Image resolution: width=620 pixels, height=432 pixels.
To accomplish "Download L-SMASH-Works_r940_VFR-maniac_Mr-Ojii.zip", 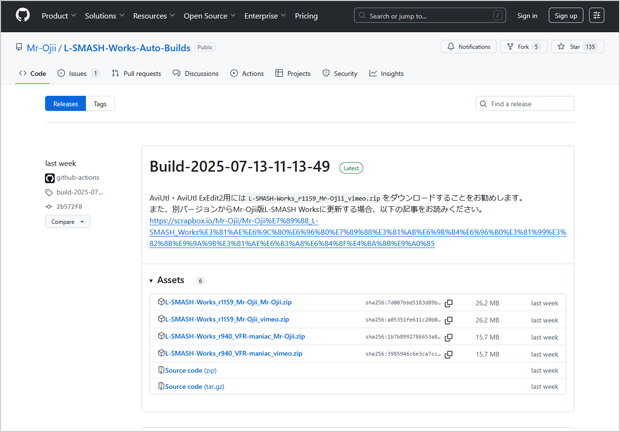I will click(235, 336).
